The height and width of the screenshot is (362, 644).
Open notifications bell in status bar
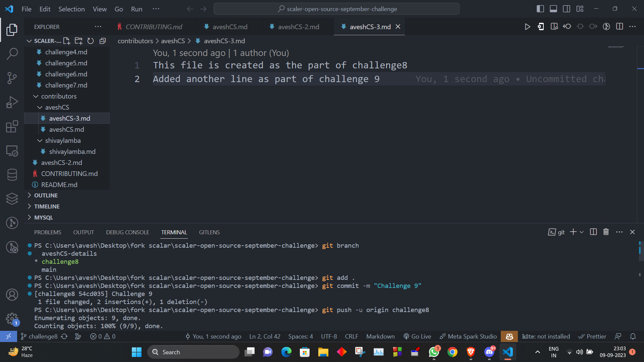click(633, 337)
